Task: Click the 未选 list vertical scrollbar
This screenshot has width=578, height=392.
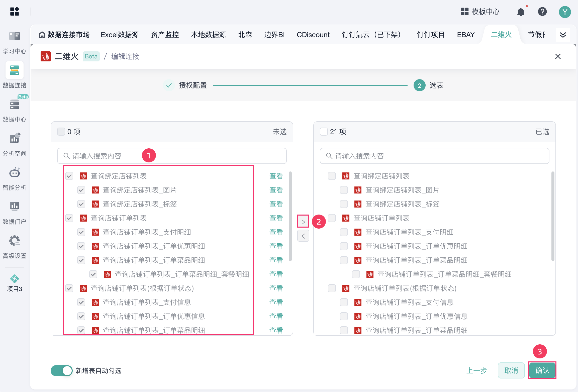Action: point(290,216)
